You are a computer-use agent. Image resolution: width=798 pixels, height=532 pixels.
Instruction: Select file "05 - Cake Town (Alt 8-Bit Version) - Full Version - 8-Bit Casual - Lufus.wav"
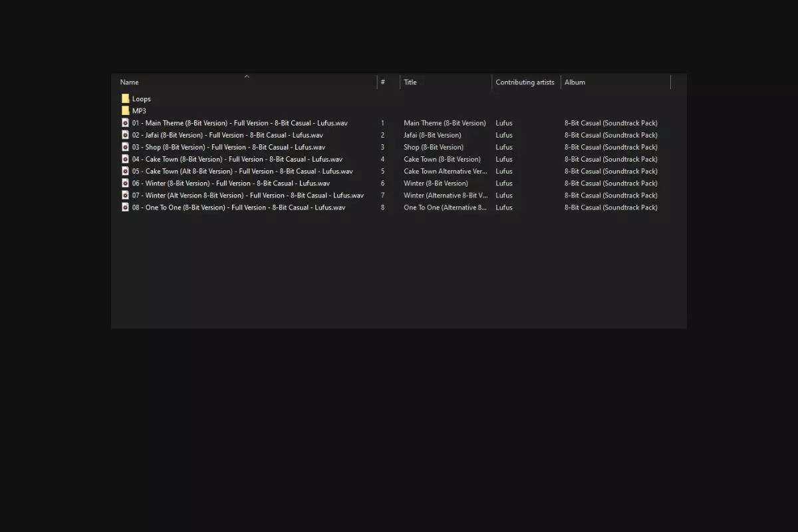click(x=242, y=170)
